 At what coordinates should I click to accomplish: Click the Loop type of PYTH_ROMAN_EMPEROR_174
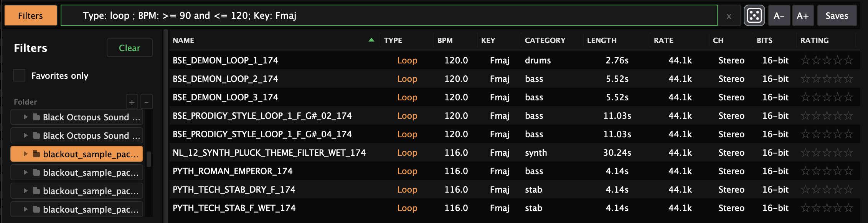pos(407,171)
